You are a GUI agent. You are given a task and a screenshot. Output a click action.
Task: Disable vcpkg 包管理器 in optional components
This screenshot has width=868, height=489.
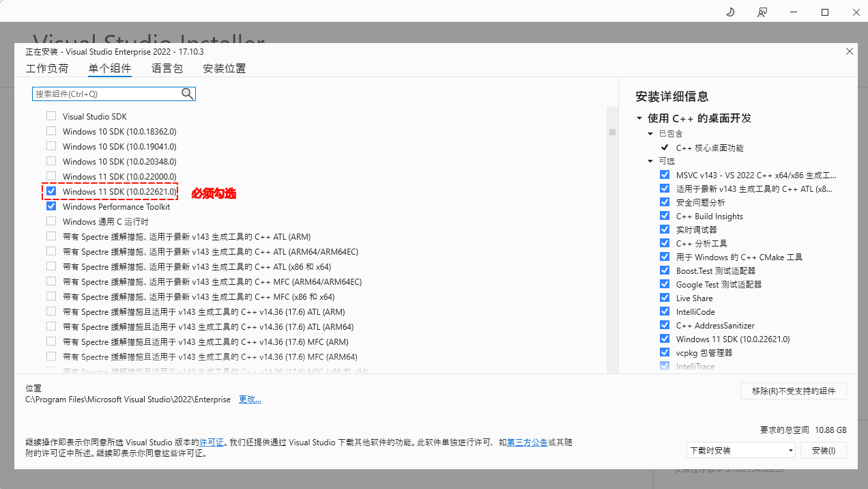pyautogui.click(x=665, y=352)
